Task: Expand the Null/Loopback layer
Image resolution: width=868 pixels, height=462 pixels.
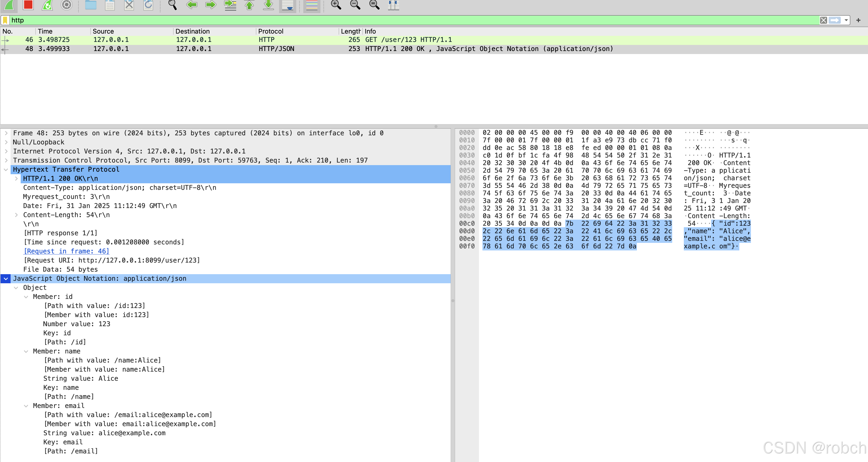Action: click(6, 142)
